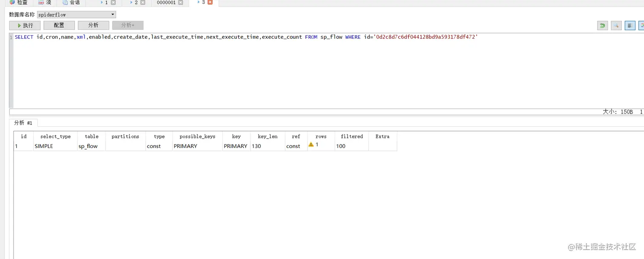Click the 大小: 150B status text
Viewport: 644px width, 259px height.
coord(618,112)
